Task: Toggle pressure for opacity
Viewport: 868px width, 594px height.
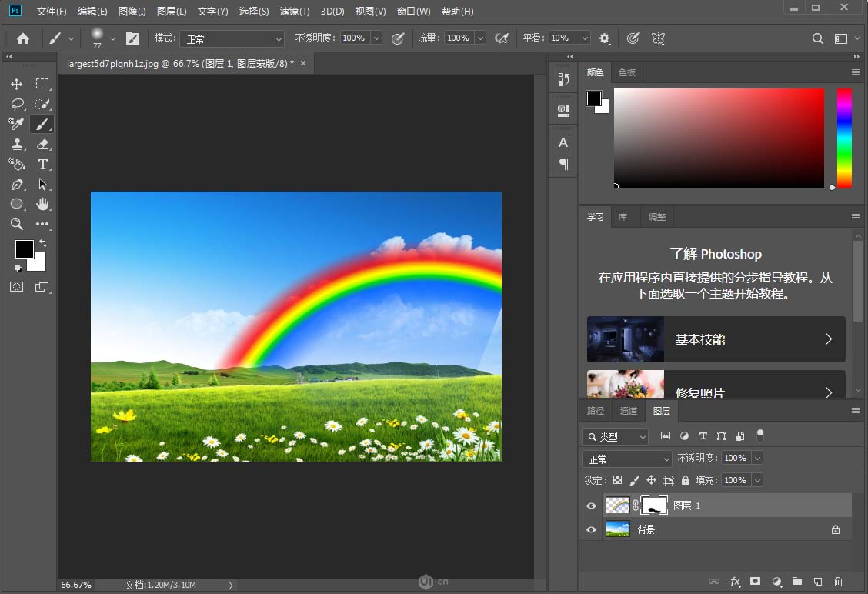Action: [398, 38]
